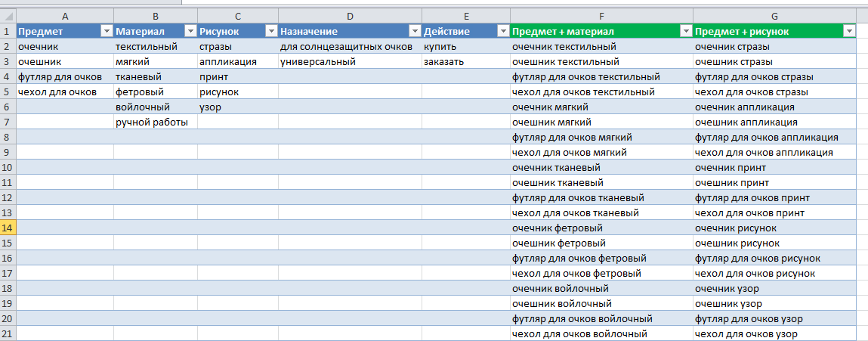Screen dimensions: 868x341
Task: Click cell очешник in column A
Action: tap(65, 61)
